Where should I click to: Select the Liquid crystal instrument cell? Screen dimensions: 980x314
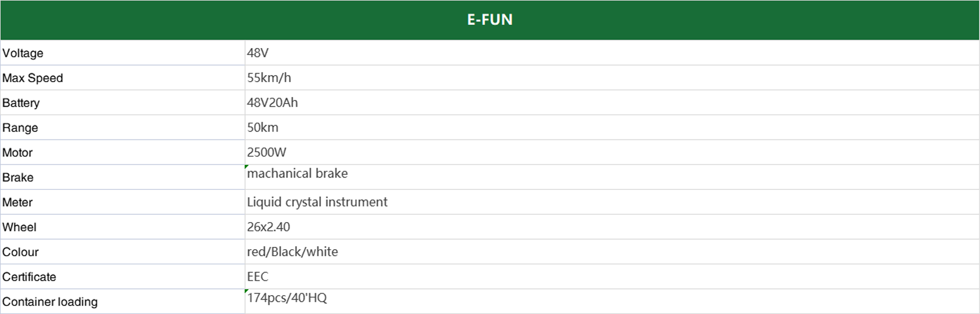click(612, 202)
